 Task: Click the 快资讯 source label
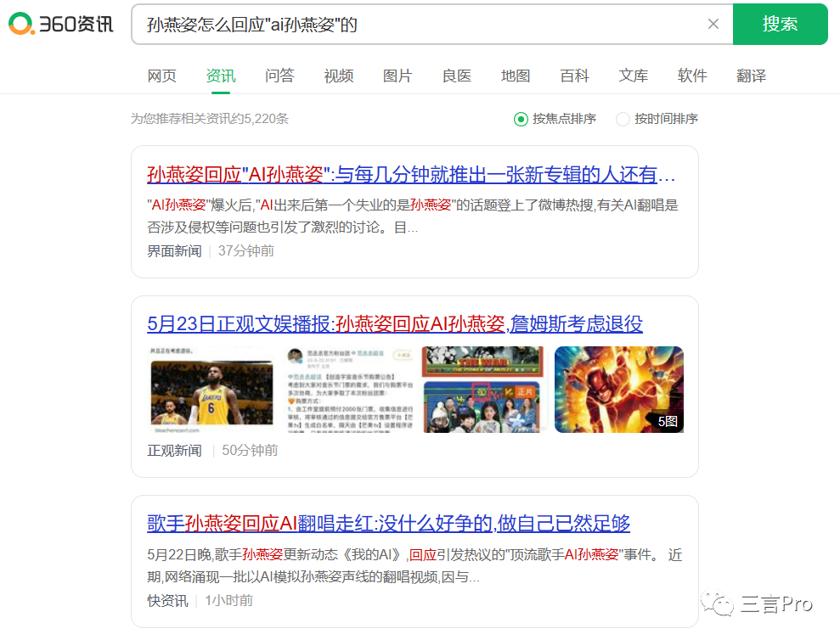click(167, 601)
